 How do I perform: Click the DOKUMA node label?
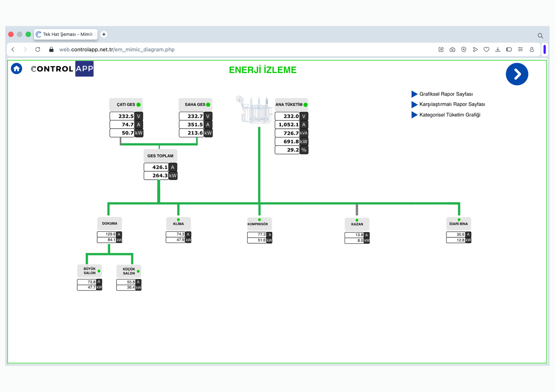click(110, 223)
